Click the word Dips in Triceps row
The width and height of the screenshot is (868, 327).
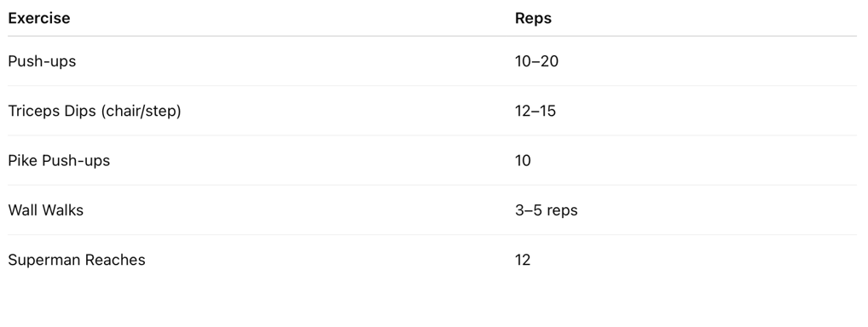click(80, 112)
